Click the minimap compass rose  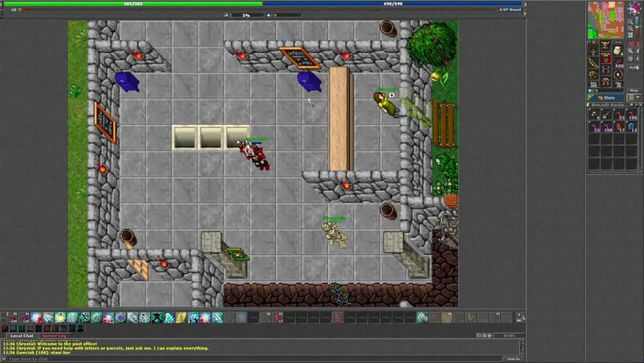634,8
